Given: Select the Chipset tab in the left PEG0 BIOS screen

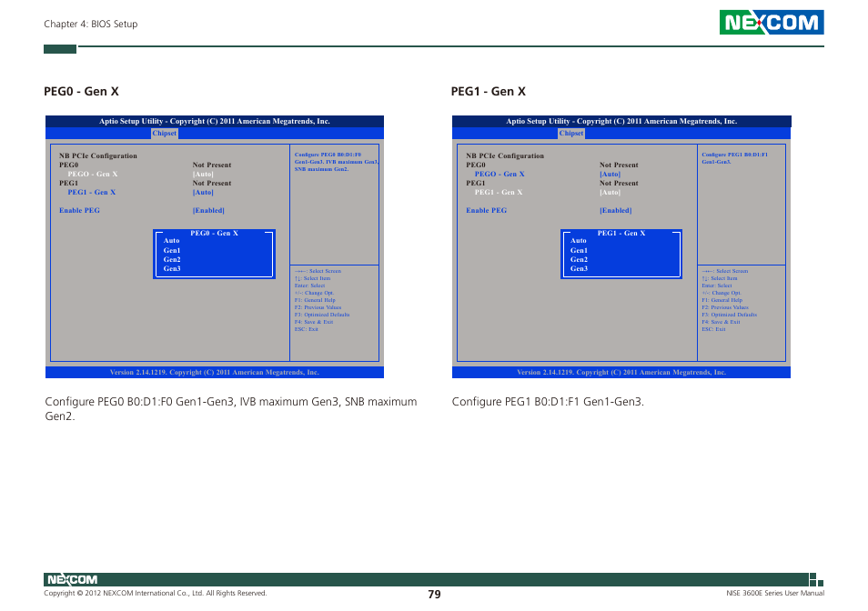Looking at the screenshot, I should coord(165,134).
